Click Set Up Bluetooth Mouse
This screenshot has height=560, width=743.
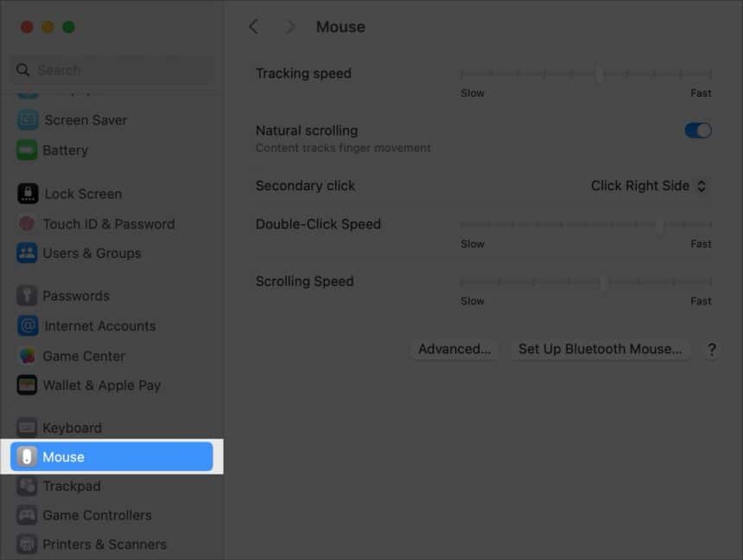(600, 349)
